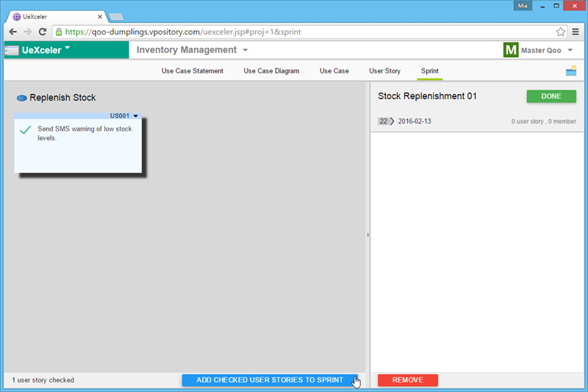Click the Replenish Stock use case oval icon
Viewport: 588px width, 392px height.
(x=22, y=98)
